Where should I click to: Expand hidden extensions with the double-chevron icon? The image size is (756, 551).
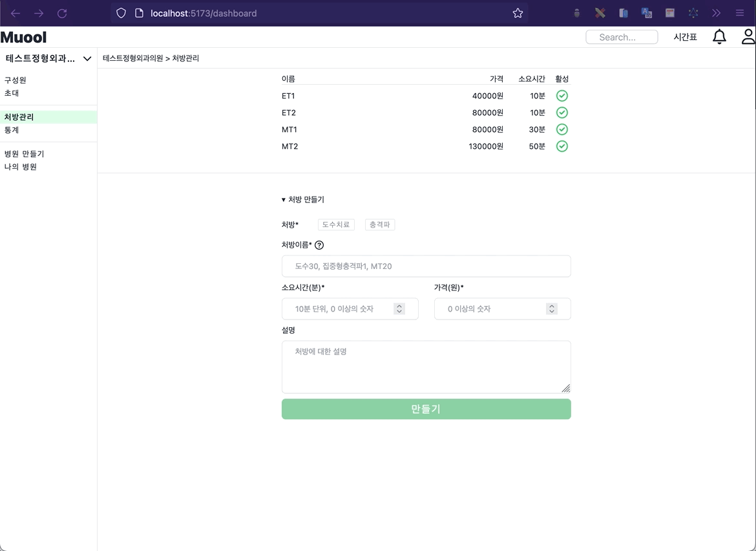point(716,12)
